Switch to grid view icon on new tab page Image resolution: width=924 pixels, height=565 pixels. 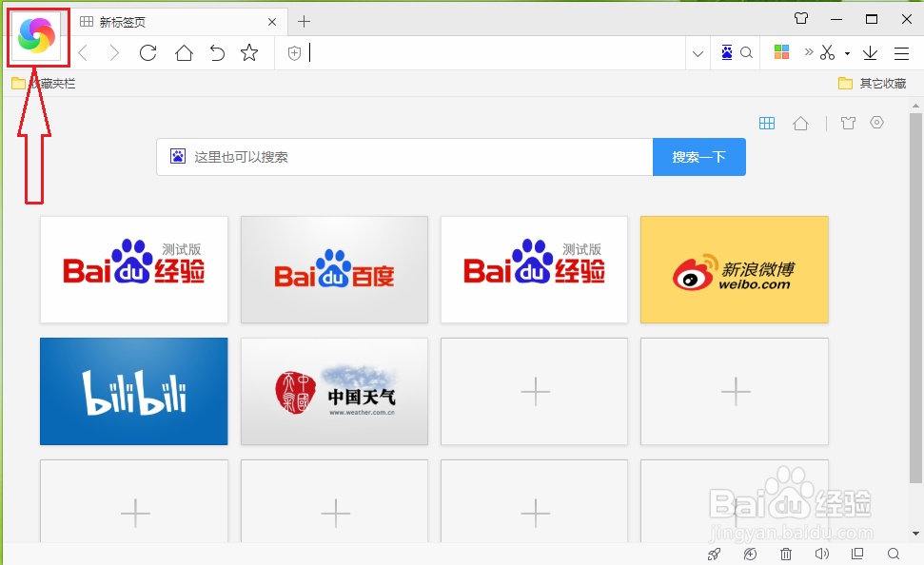tap(767, 123)
